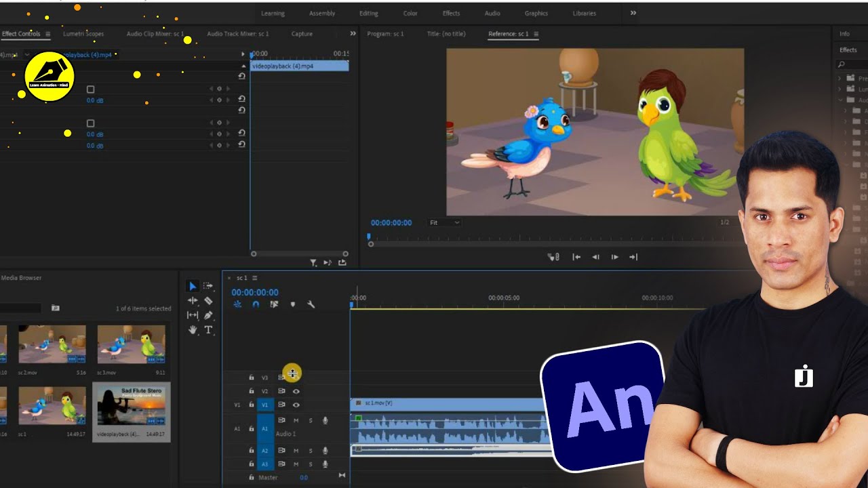868x488 pixels.
Task: Select the Ripple Edit tool
Action: [193, 300]
